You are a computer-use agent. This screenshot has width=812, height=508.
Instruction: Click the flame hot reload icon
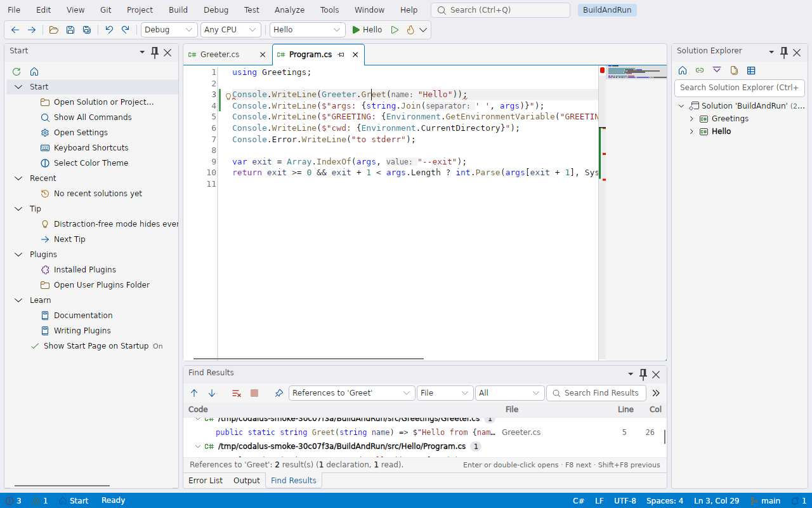410,30
